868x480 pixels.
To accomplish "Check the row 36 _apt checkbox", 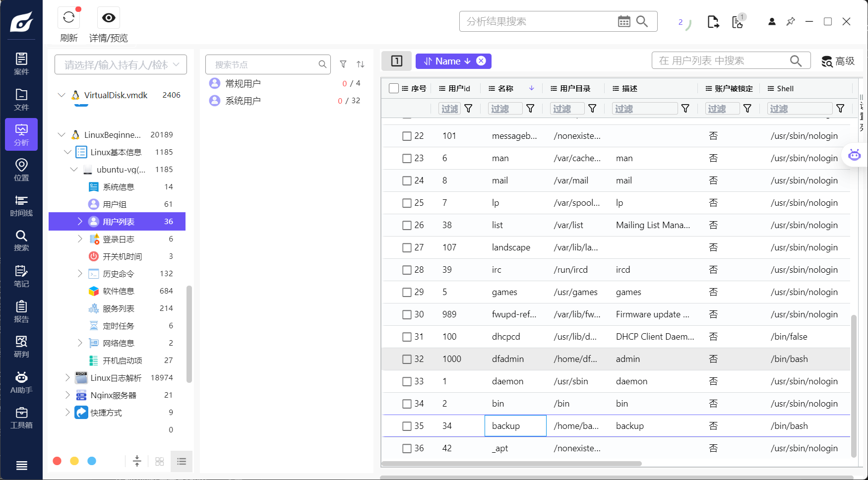I will [407, 448].
